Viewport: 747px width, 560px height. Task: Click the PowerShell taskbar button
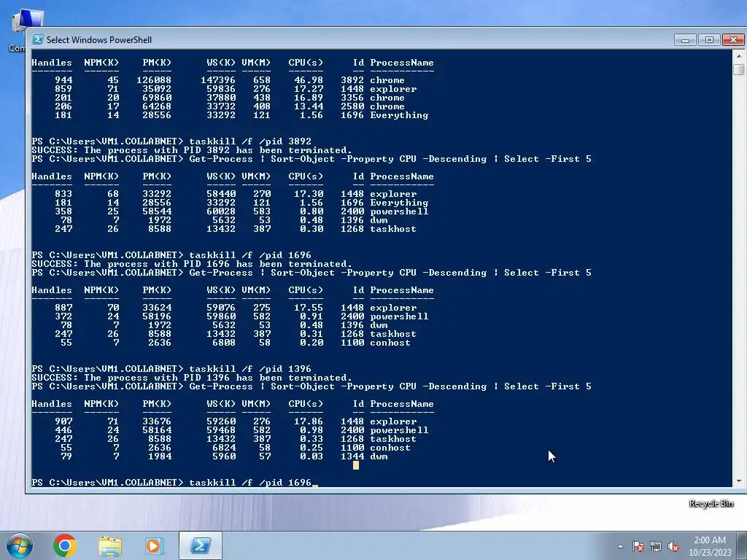tap(200, 545)
